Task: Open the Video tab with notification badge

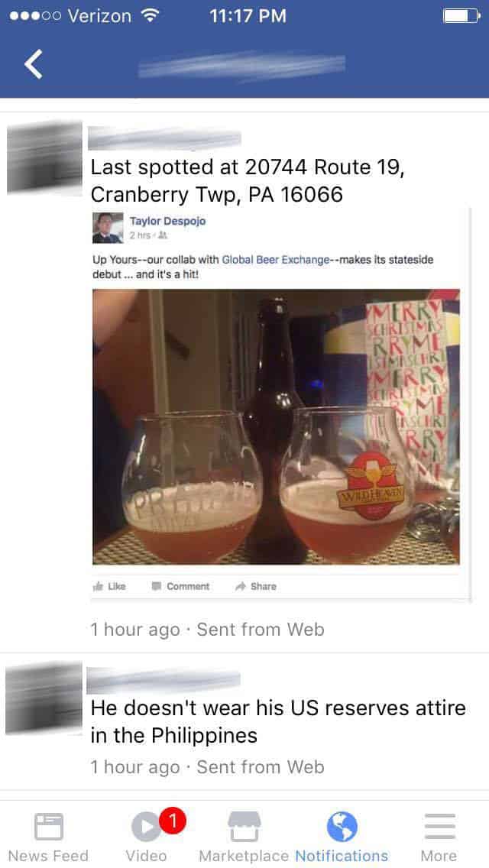Action: coord(146,827)
